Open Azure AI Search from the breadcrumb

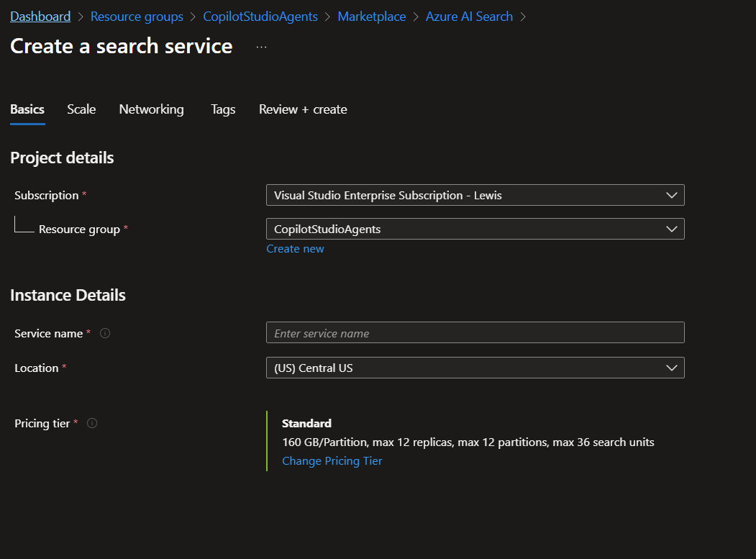[x=469, y=16]
